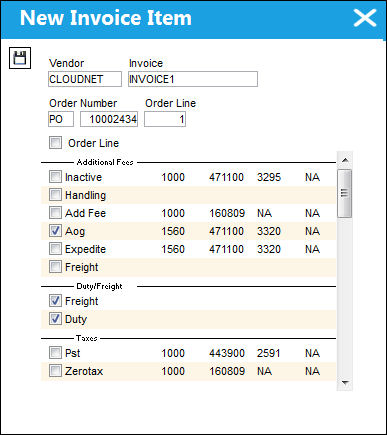Enable the Order Line checkbox
The height and width of the screenshot is (435, 387).
[x=55, y=143]
